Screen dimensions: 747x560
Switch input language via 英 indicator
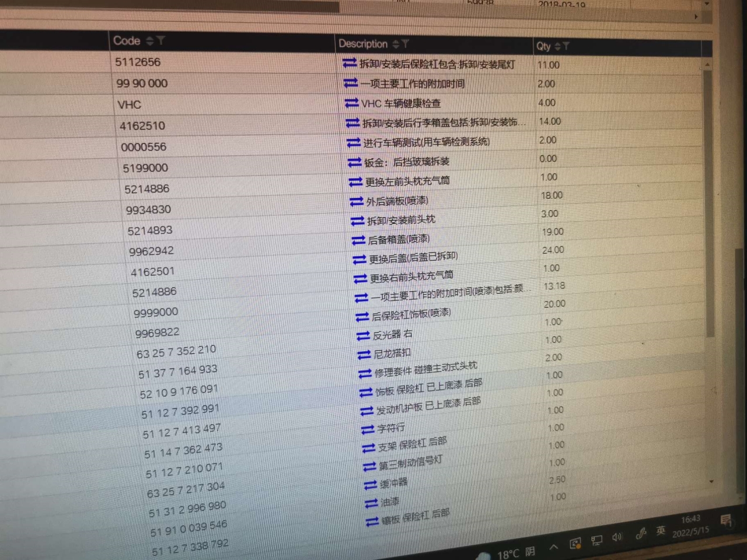point(661,530)
